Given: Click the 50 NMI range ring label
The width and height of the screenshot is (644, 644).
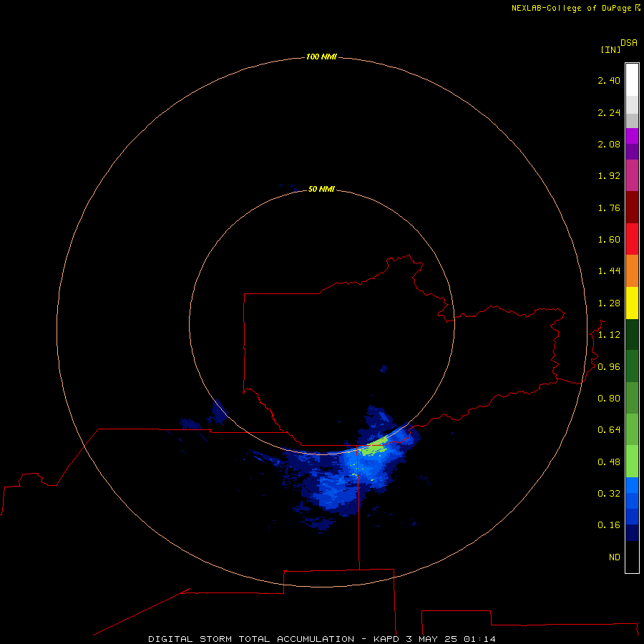Looking at the screenshot, I should click(x=321, y=189).
